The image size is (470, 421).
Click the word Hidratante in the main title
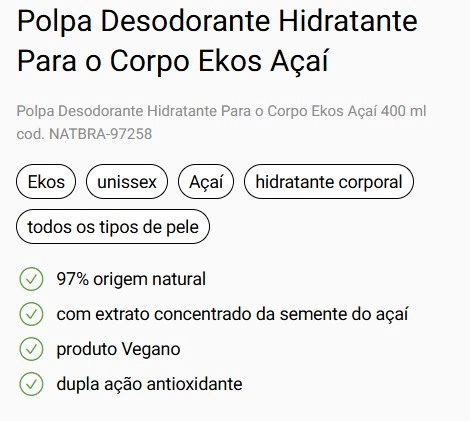(x=348, y=21)
